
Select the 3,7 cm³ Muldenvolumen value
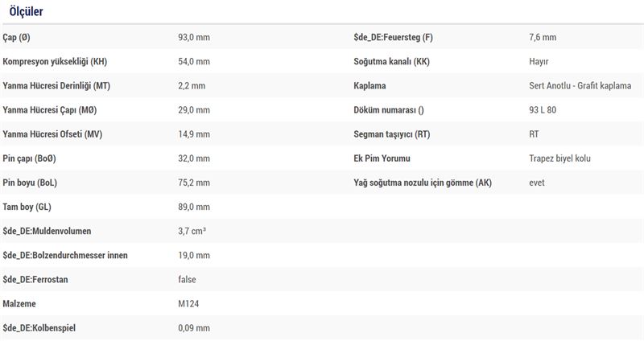pyautogui.click(x=192, y=231)
